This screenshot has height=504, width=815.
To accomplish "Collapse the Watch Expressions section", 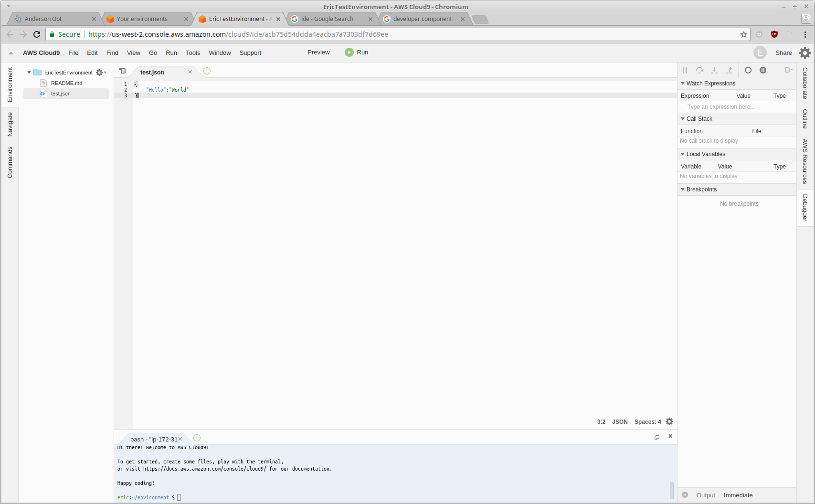I will [683, 84].
